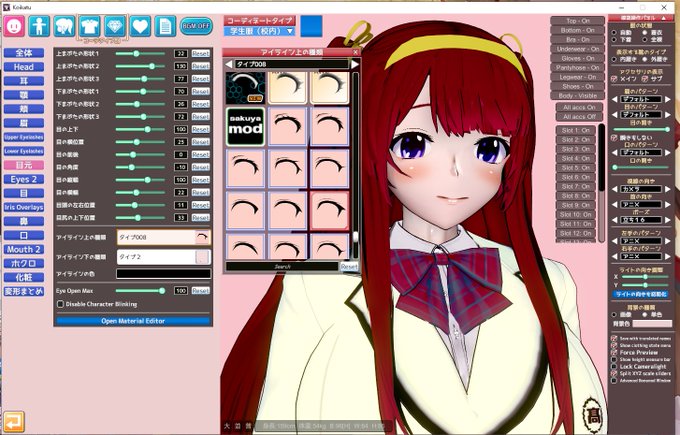Screen dimensions: 680x435
Task: Switch to the Iris Overlays tab
Action: click(24, 207)
